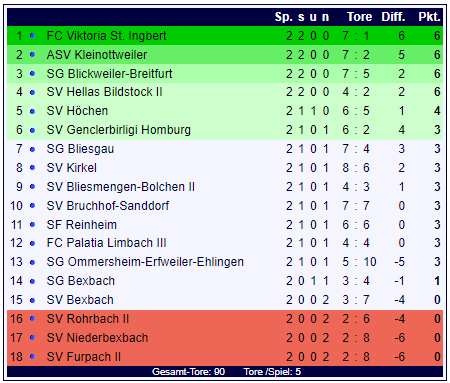Click the Gesamt-Tore: 90 footer text
This screenshot has width=450, height=383.
(x=188, y=372)
